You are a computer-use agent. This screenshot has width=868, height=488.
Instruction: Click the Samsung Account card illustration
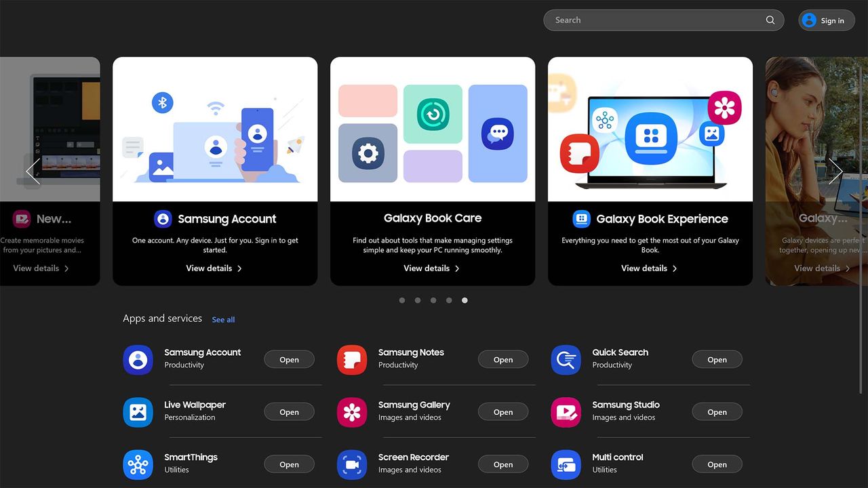click(215, 129)
